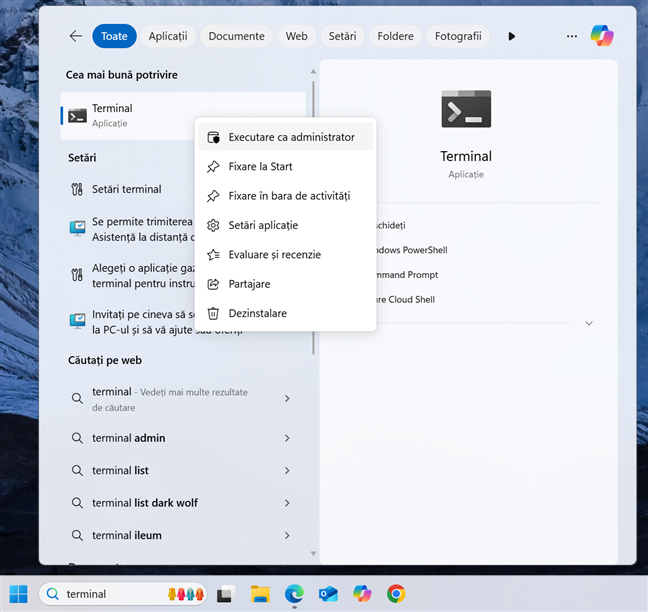Select 'Executare ca administrator' from context menu
This screenshot has width=648, height=612.
click(290, 137)
